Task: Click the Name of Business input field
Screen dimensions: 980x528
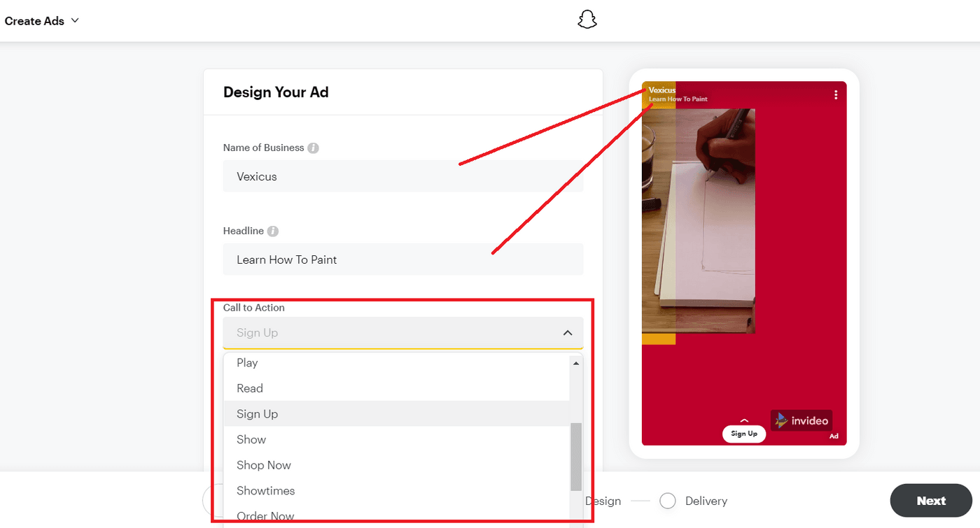Action: coord(402,176)
